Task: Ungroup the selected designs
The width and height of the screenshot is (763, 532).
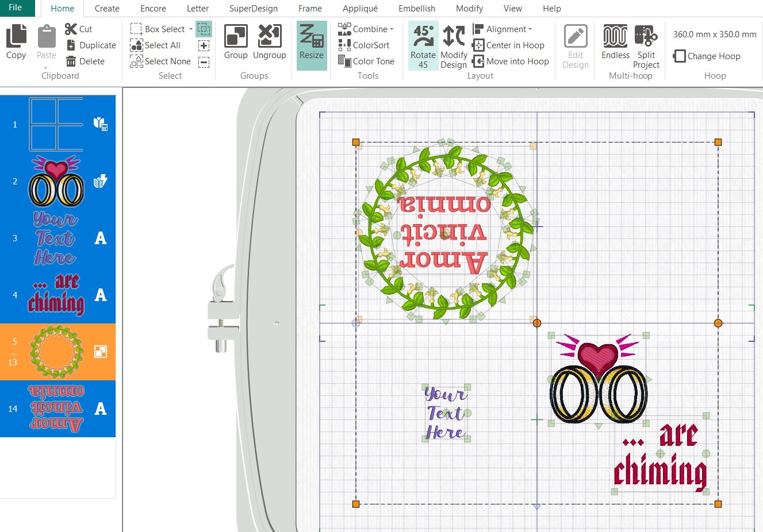Action: point(269,42)
